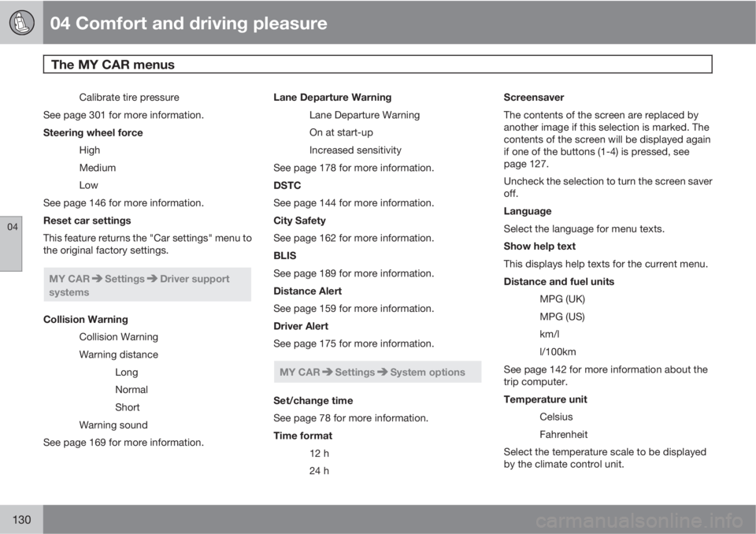Image resolution: width=756 pixels, height=534 pixels.
Task: Select 'Fahrenheit' temperature option
Action: pos(564,435)
